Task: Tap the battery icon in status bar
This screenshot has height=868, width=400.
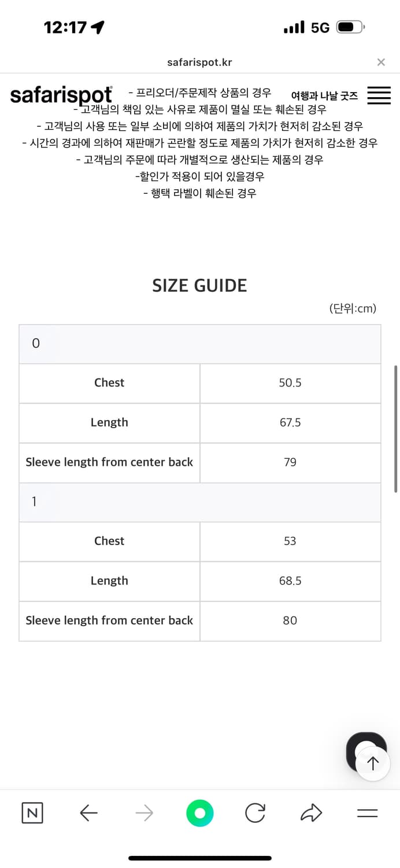Action: point(350,27)
